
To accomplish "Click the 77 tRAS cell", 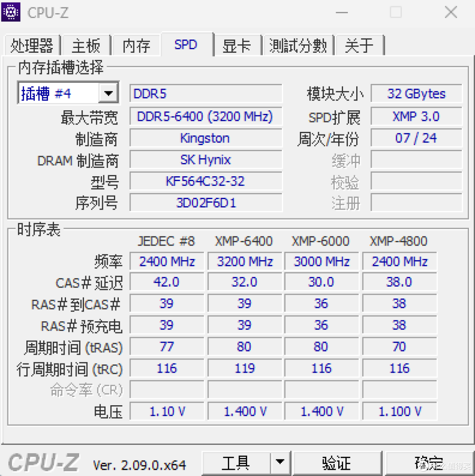I will (x=167, y=347).
